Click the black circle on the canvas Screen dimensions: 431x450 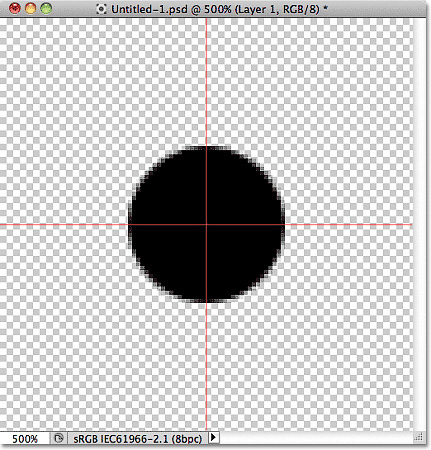(206, 224)
